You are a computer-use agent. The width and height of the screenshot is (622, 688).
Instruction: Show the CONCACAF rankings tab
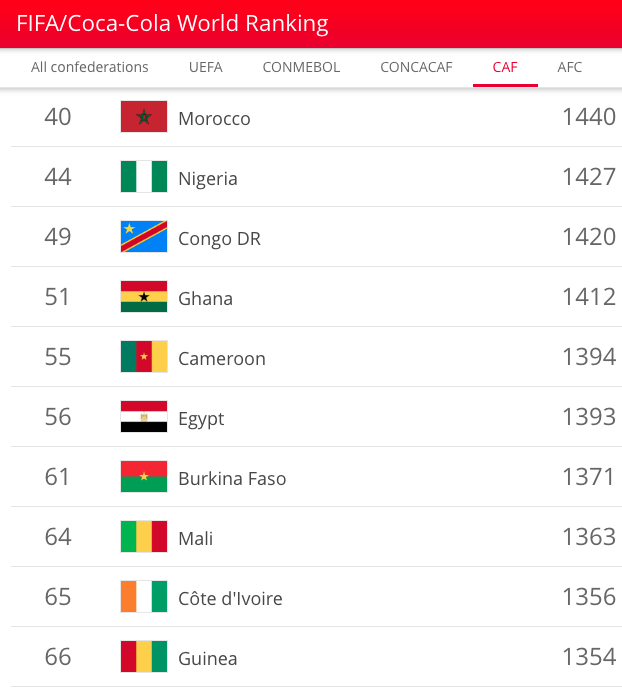point(416,68)
